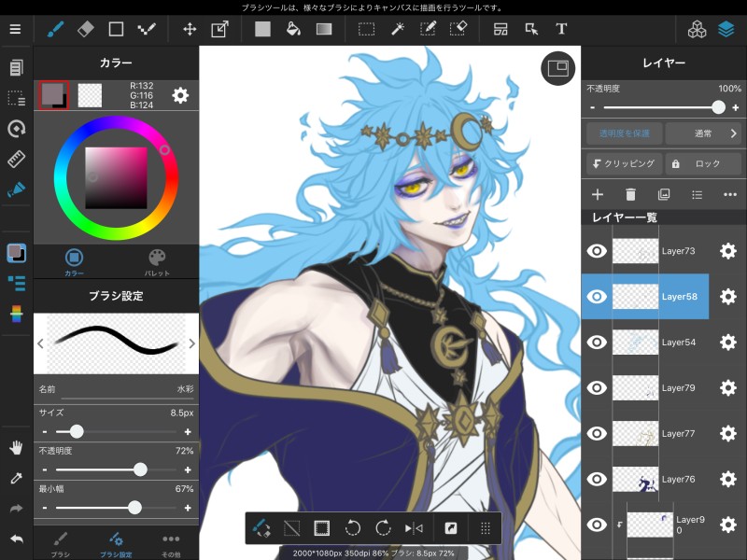The height and width of the screenshot is (560, 747).
Task: Toggle クリッピング clipping
Action: click(x=624, y=164)
